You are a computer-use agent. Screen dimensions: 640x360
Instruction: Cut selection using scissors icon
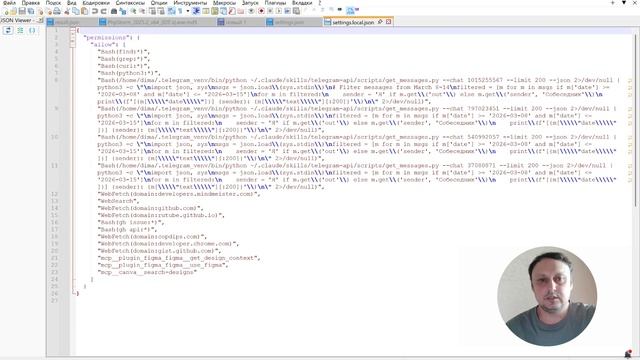67,11
